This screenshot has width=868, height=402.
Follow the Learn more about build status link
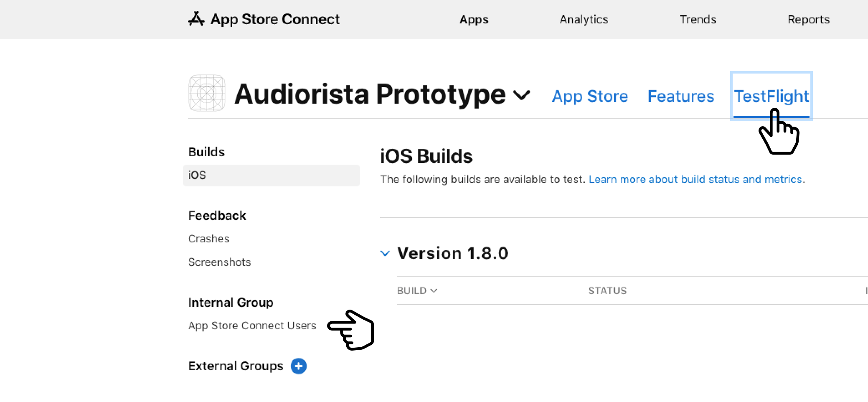(x=695, y=179)
